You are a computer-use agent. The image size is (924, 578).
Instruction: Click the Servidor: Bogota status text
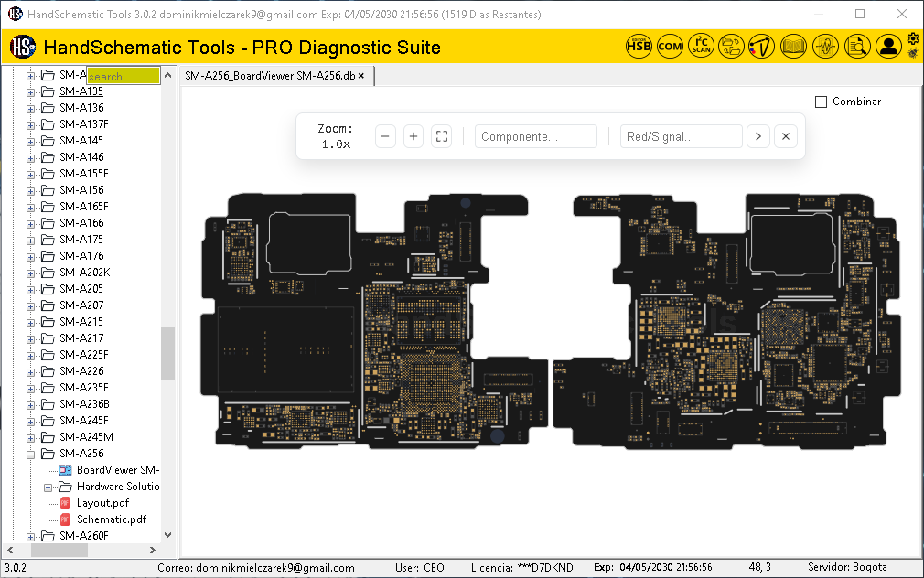(847, 567)
